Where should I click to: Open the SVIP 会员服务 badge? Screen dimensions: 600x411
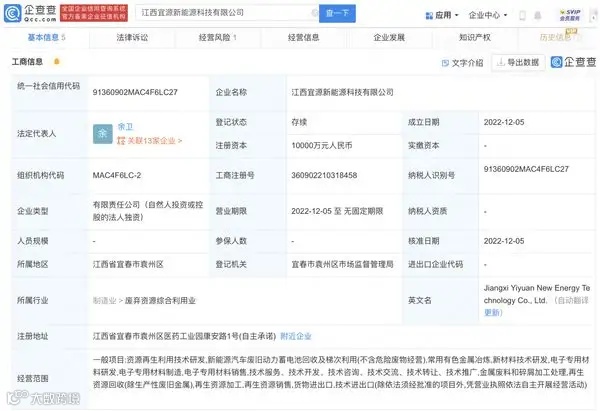tap(570, 15)
